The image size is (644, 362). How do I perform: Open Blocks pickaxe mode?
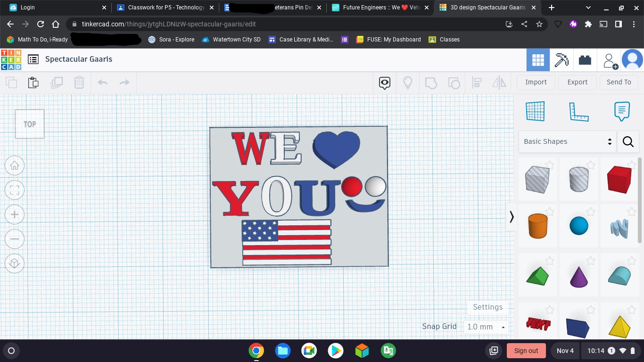[x=561, y=60]
